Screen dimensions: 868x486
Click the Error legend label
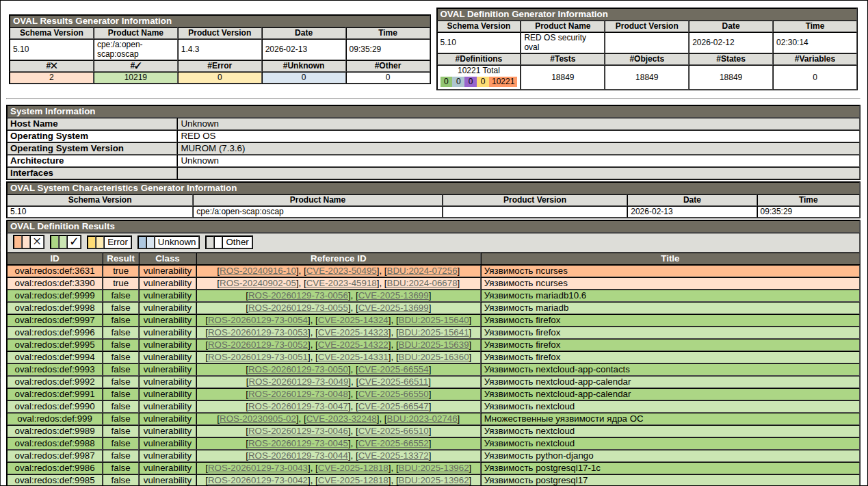(118, 242)
